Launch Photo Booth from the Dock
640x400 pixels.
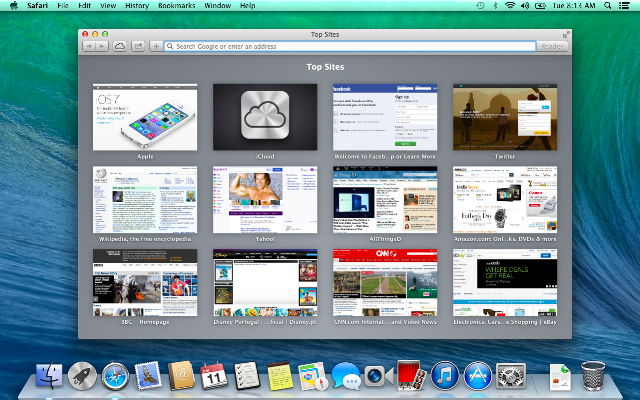point(411,375)
